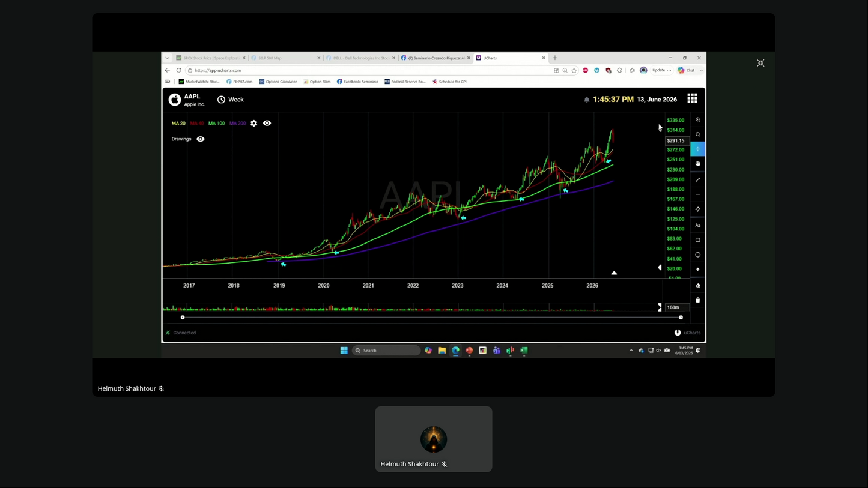Select the parallel channel drawing tool

click(697, 209)
